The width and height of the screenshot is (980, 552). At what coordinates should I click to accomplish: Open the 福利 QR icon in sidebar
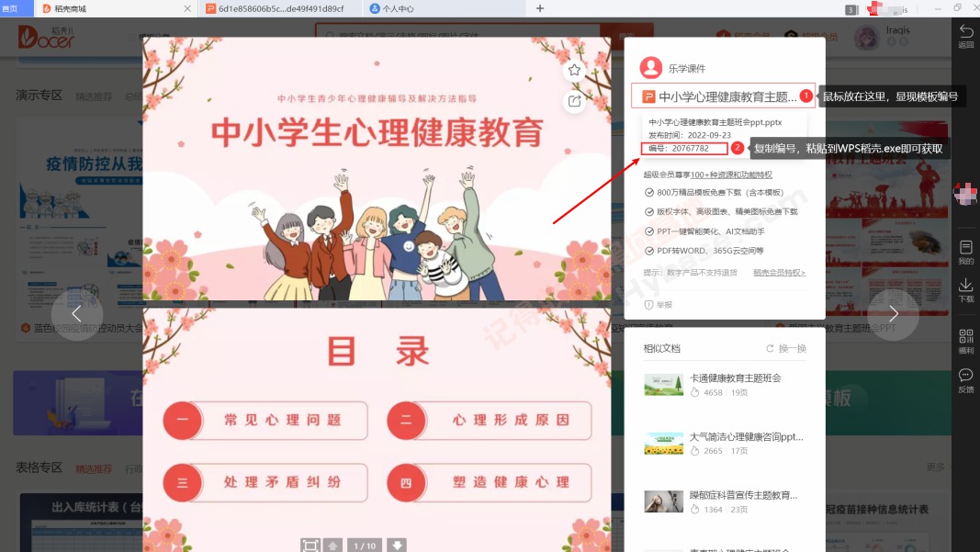pyautogui.click(x=965, y=342)
